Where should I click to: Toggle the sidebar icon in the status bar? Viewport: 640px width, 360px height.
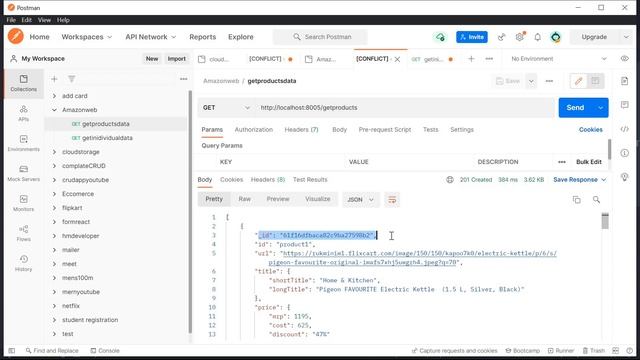coord(12,351)
